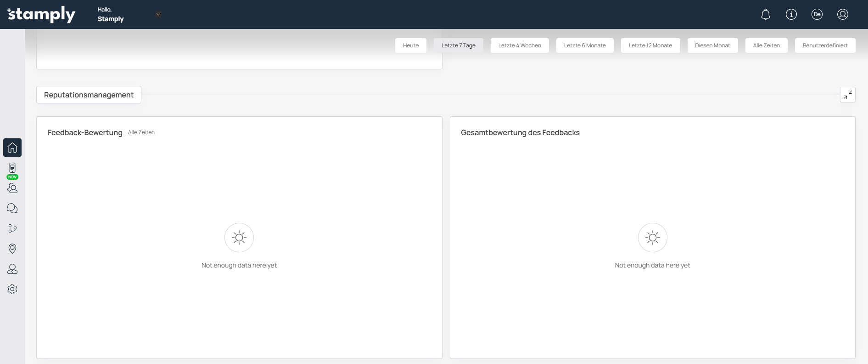This screenshot has height=364, width=868.
Task: Select the Letzte 7 Tage filter
Action: 458,45
